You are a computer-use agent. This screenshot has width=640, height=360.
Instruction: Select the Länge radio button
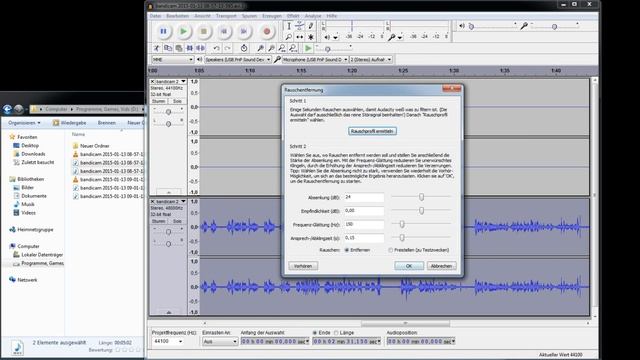[336, 333]
